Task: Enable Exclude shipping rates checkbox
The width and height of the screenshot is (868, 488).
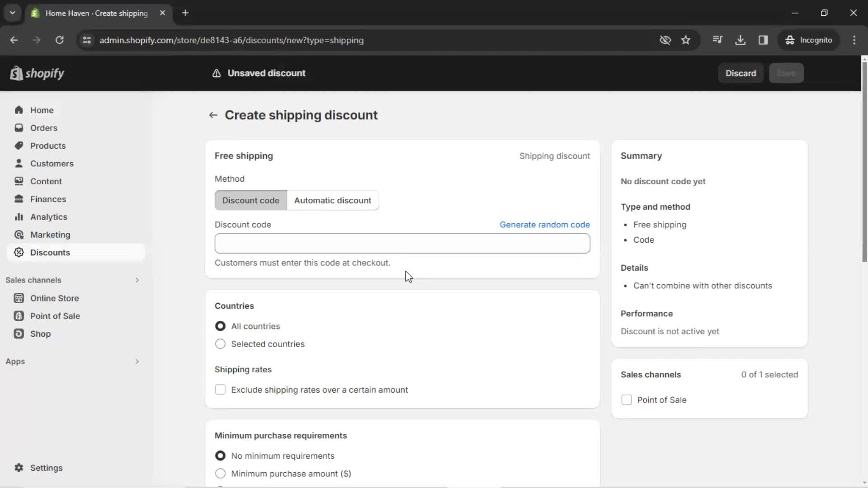Action: point(220,389)
